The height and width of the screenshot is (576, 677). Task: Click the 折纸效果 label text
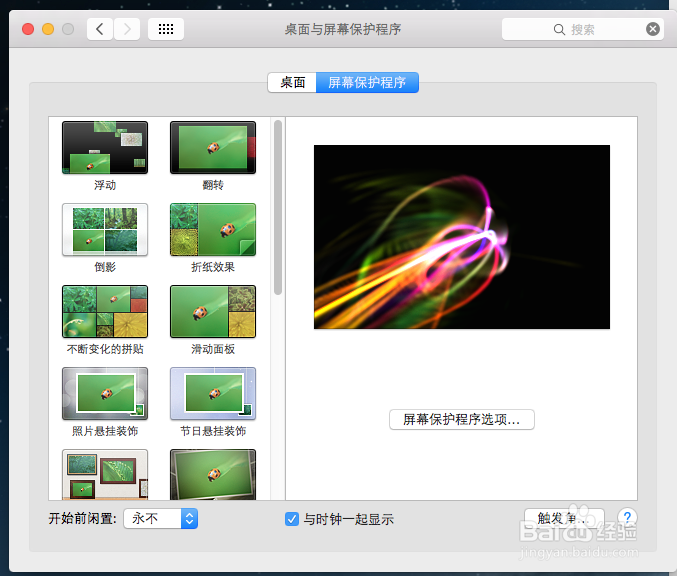(x=213, y=267)
